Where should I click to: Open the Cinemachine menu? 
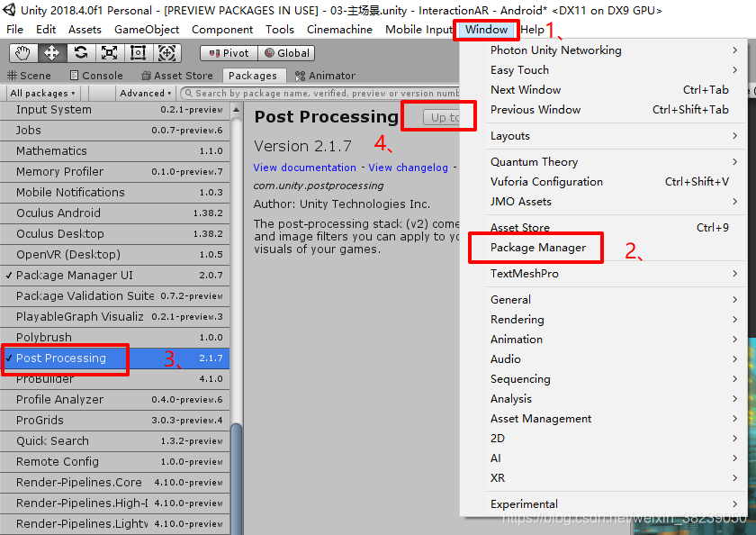tap(339, 30)
